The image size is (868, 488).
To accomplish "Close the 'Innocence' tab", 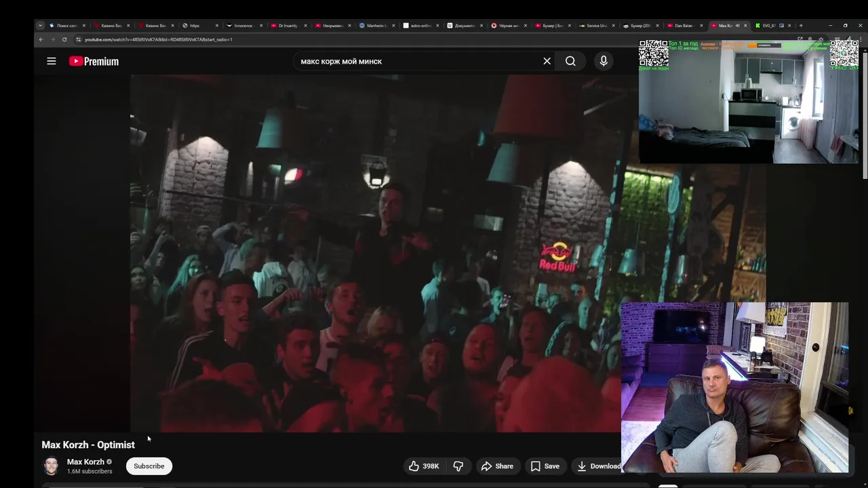I will point(261,26).
